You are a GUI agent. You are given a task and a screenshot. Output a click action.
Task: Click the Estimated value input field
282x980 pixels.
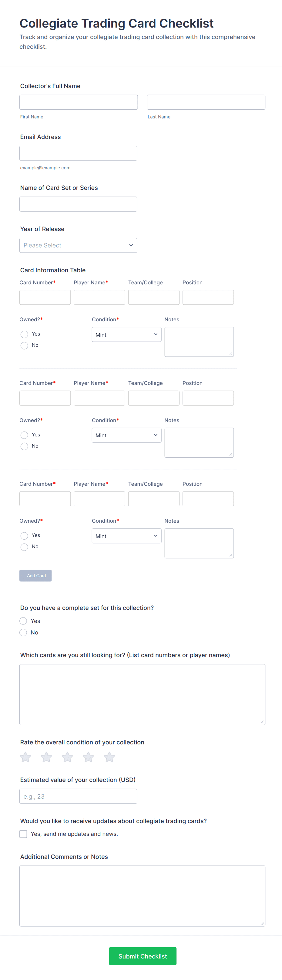pos(78,796)
